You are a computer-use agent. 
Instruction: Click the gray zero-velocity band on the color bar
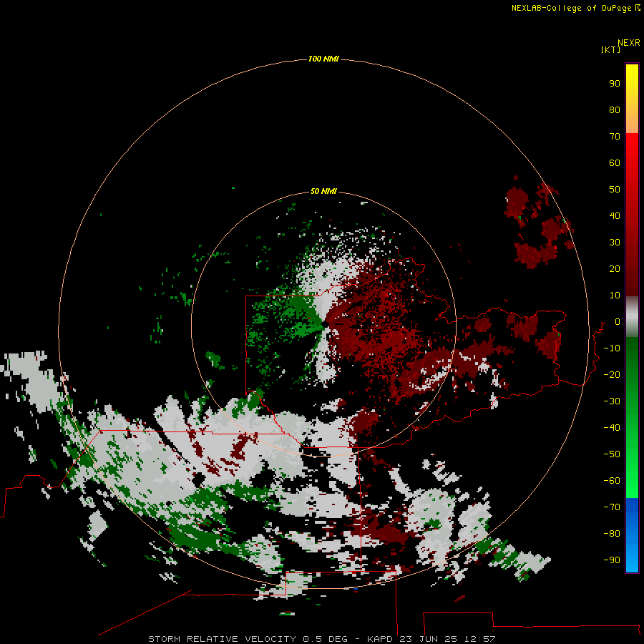pos(632,317)
